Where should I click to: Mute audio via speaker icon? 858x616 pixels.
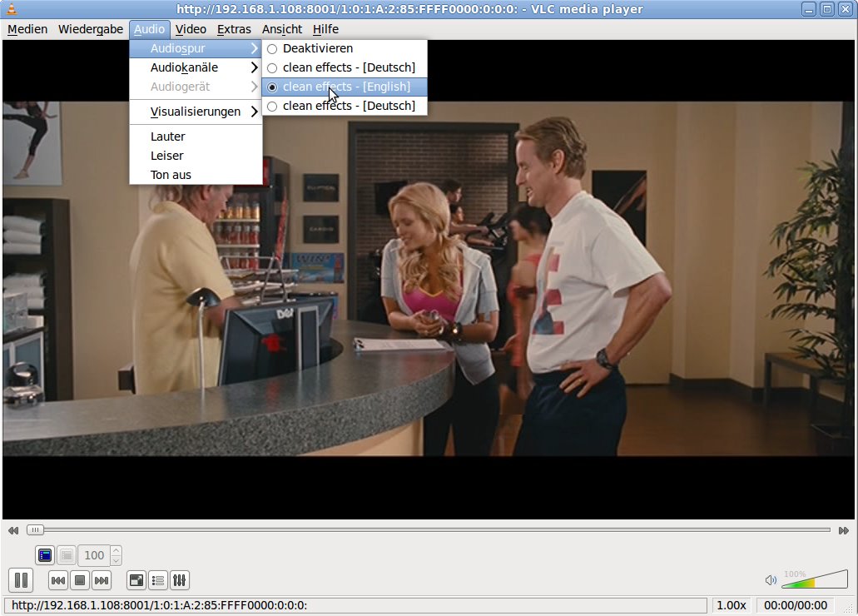[x=771, y=580]
